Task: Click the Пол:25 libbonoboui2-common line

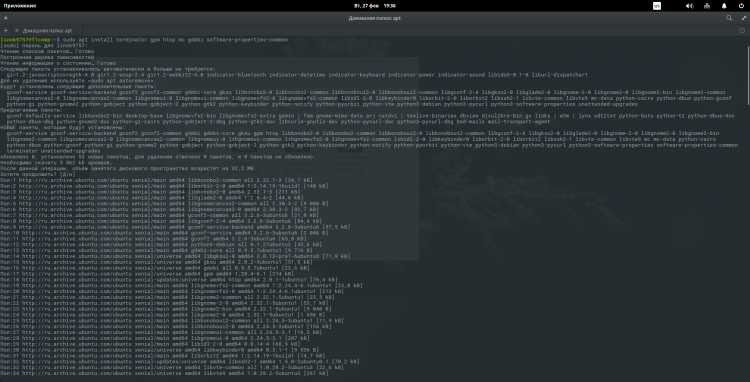Action: pos(172,320)
